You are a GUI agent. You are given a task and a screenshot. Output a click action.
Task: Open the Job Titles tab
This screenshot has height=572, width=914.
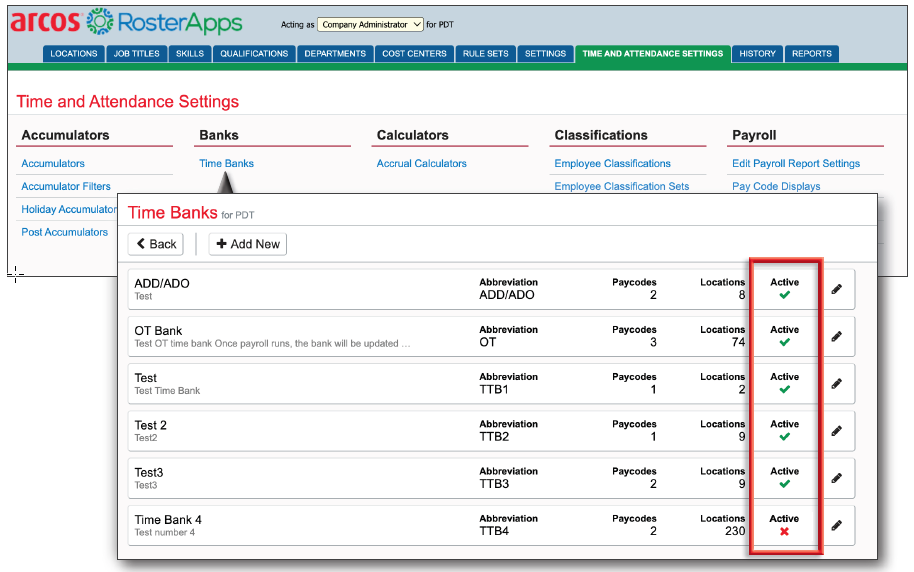pos(136,54)
